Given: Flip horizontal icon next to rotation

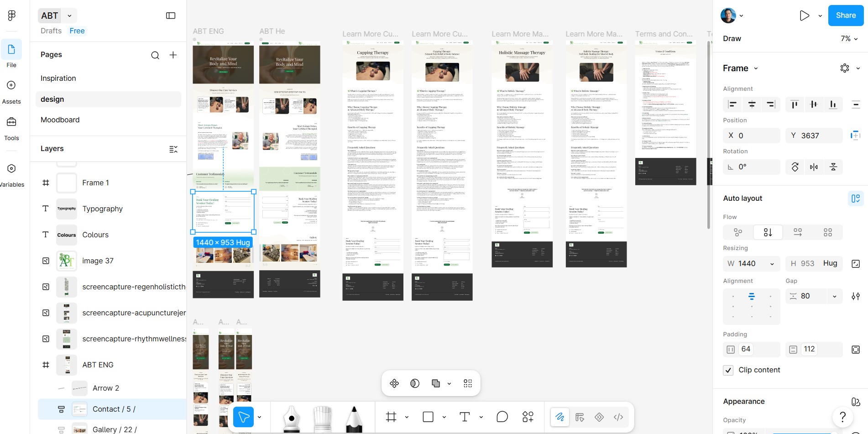Looking at the screenshot, I should click(814, 167).
